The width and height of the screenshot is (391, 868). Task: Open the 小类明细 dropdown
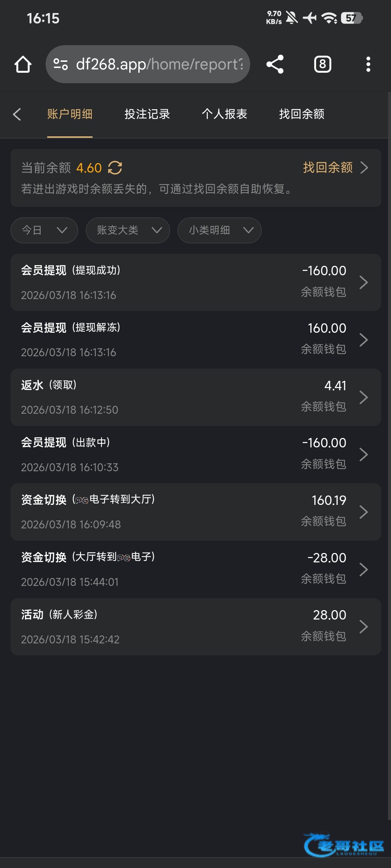click(219, 230)
